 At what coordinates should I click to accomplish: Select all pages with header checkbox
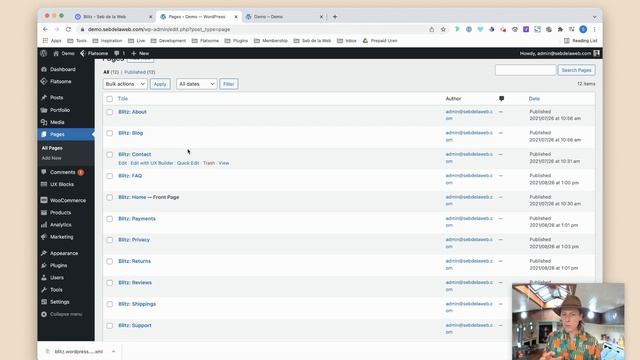109,99
